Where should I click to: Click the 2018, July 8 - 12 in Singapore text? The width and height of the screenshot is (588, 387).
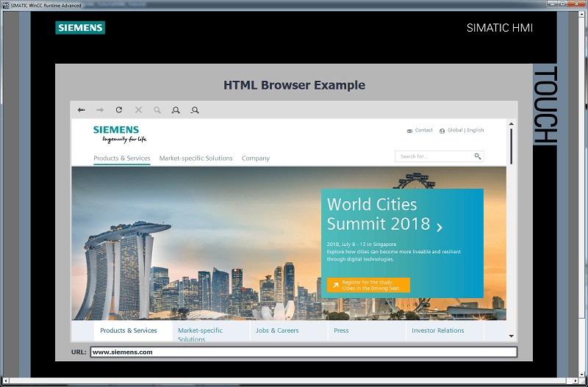click(362, 244)
